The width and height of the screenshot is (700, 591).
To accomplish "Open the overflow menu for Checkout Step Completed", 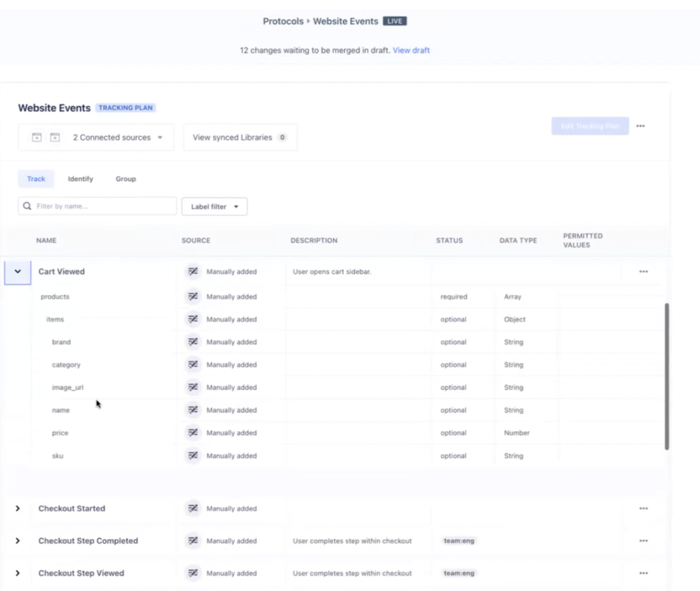I will click(643, 540).
